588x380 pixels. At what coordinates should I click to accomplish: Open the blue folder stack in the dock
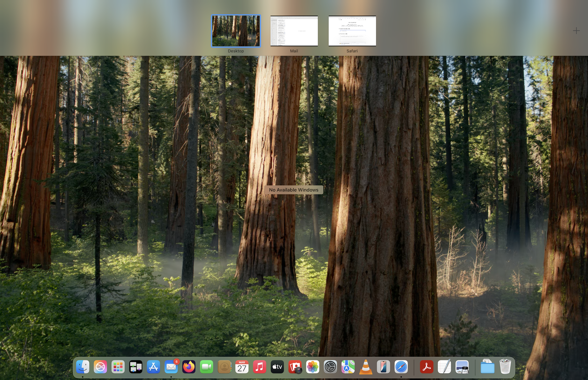(488, 367)
